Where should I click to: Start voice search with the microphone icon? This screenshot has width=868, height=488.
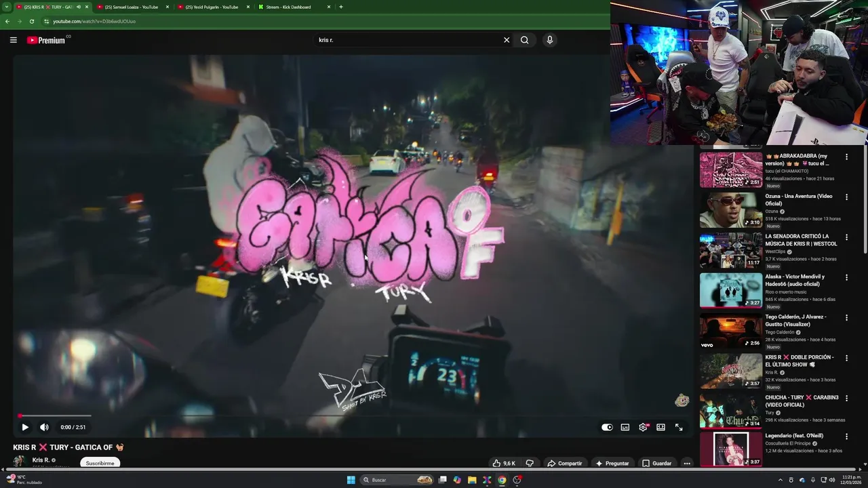tap(549, 40)
